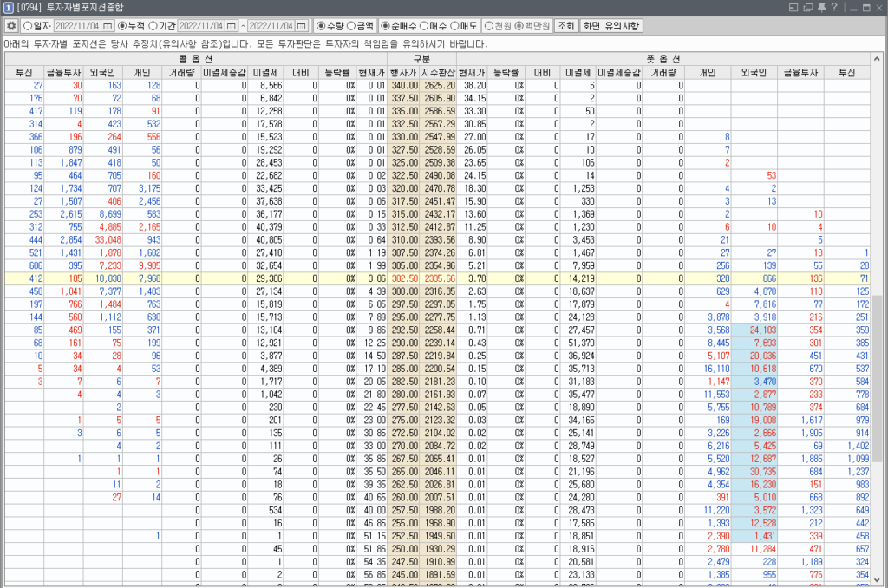Open calendar for period end date

click(x=302, y=26)
